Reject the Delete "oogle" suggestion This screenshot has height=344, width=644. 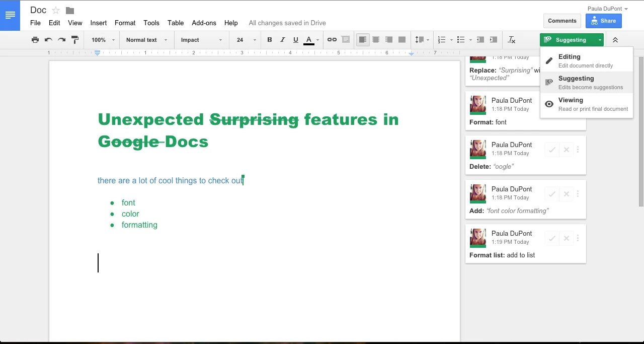pyautogui.click(x=567, y=150)
